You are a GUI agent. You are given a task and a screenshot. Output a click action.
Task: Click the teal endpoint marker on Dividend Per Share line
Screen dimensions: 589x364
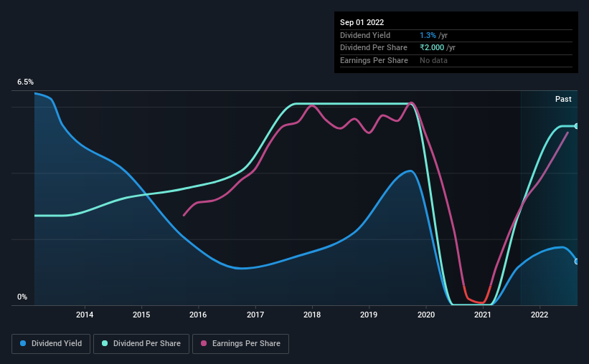click(577, 126)
